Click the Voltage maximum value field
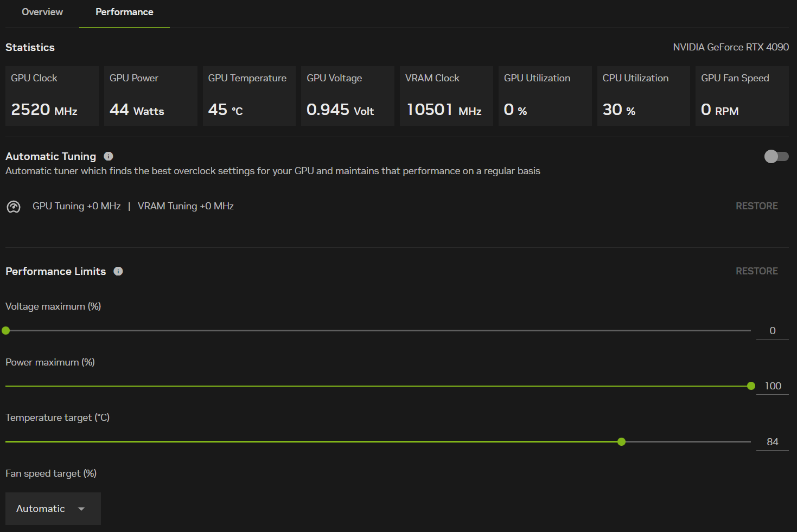Viewport: 797px width, 532px height. click(x=773, y=331)
